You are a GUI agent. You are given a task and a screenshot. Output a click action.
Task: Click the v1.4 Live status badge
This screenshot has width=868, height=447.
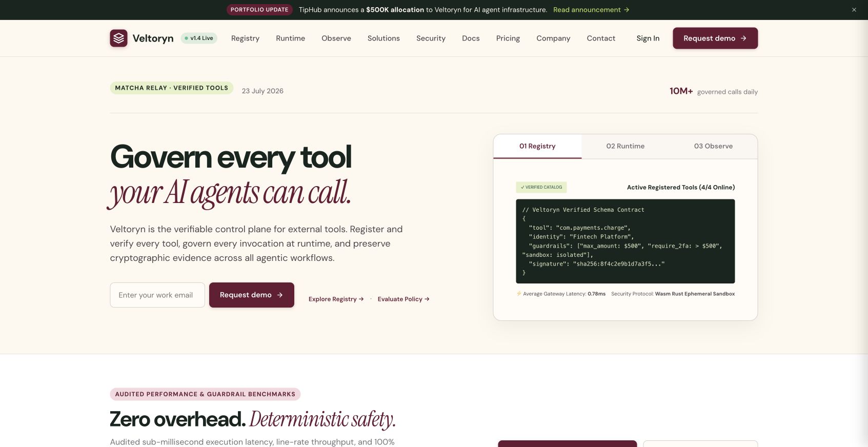pos(199,38)
